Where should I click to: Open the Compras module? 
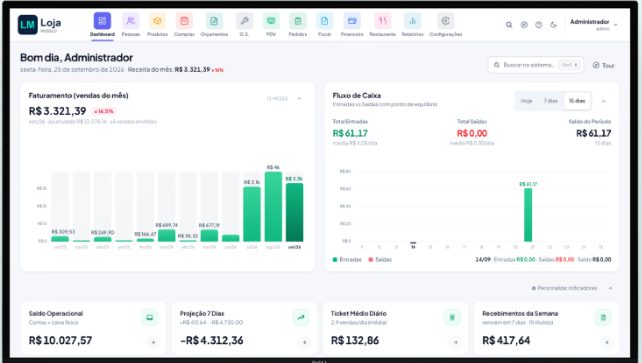[184, 25]
